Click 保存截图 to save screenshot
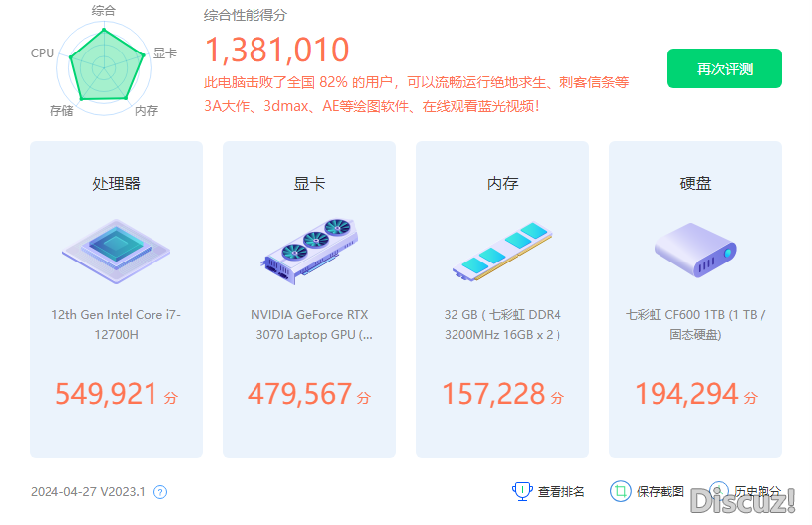Viewport: 812px width, 525px height. (660, 491)
